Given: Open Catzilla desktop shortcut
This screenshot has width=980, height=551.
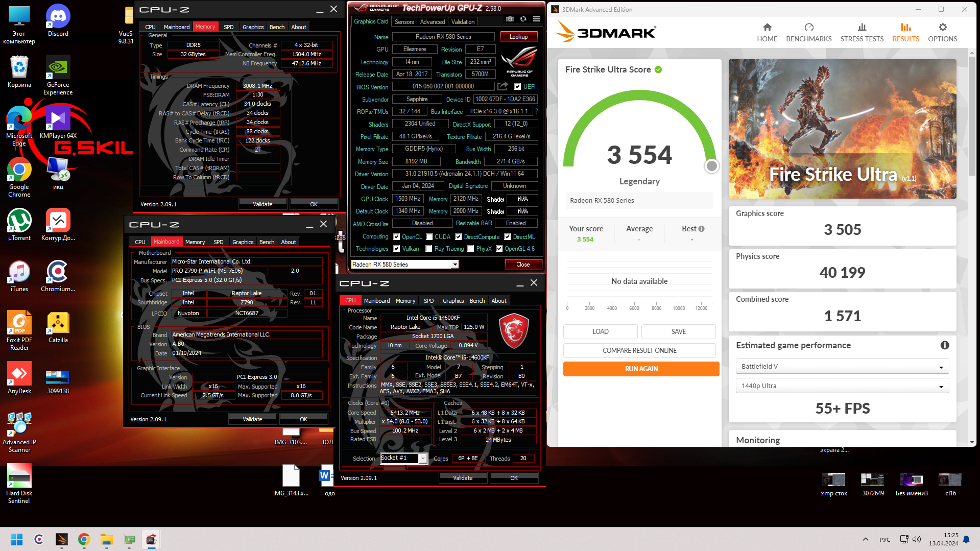Looking at the screenshot, I should (x=58, y=327).
